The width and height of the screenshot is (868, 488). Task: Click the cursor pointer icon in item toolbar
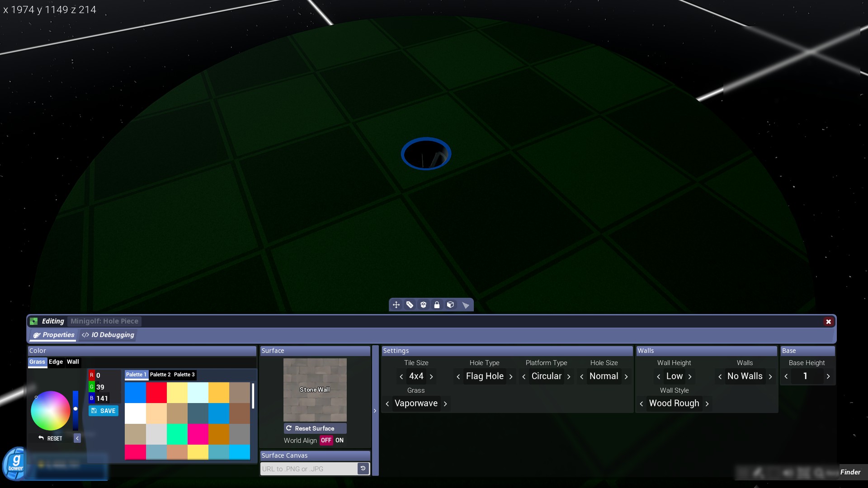[x=465, y=305]
